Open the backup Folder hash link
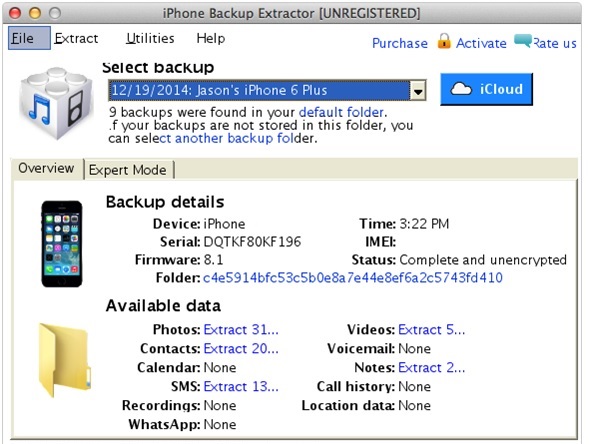The image size is (589, 444). click(x=353, y=278)
